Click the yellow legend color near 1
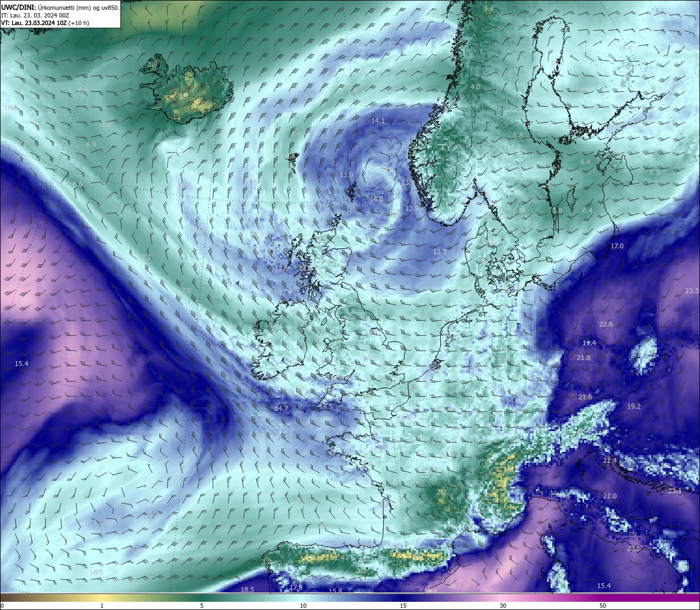 pyautogui.click(x=102, y=597)
